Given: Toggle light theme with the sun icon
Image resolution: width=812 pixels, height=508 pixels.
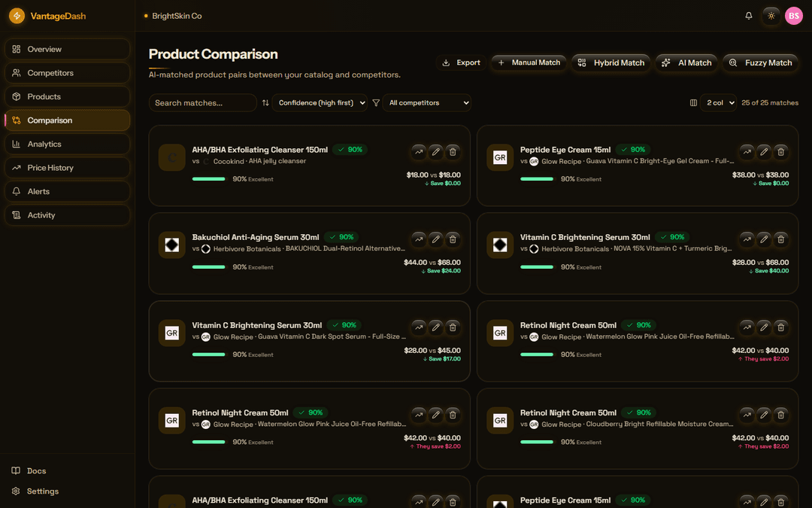Looking at the screenshot, I should [771, 15].
